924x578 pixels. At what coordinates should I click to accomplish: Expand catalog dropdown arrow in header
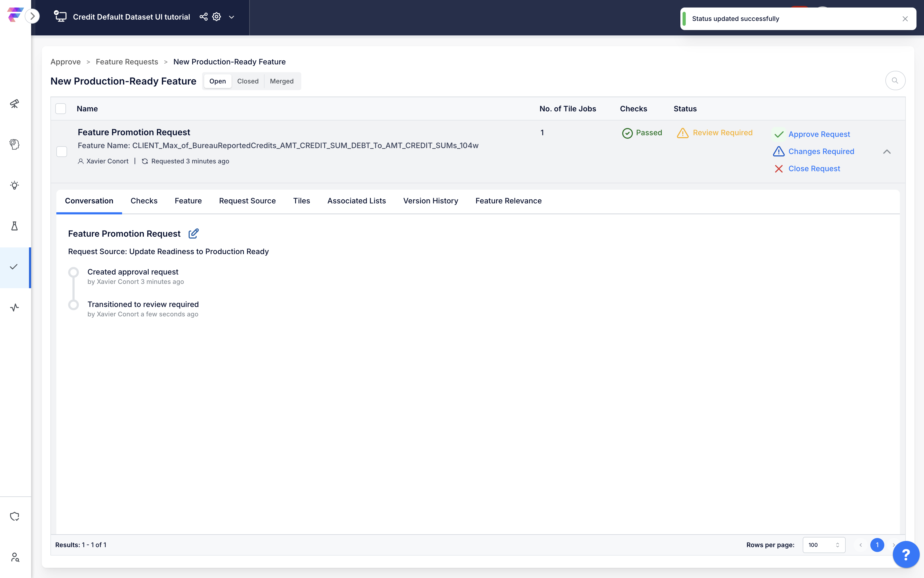tap(232, 17)
